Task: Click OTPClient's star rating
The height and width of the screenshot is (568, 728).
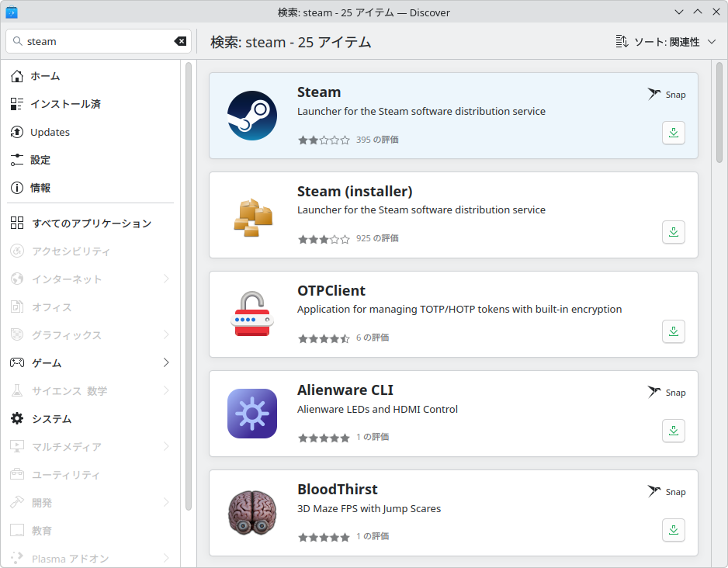Action: coord(324,338)
